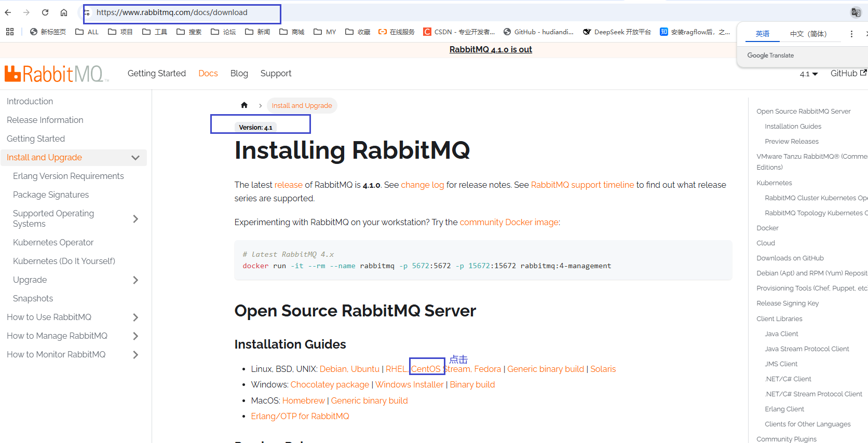Expand the Upgrade sidebar chevron
Viewport: 868px width, 443px height.
[135, 280]
